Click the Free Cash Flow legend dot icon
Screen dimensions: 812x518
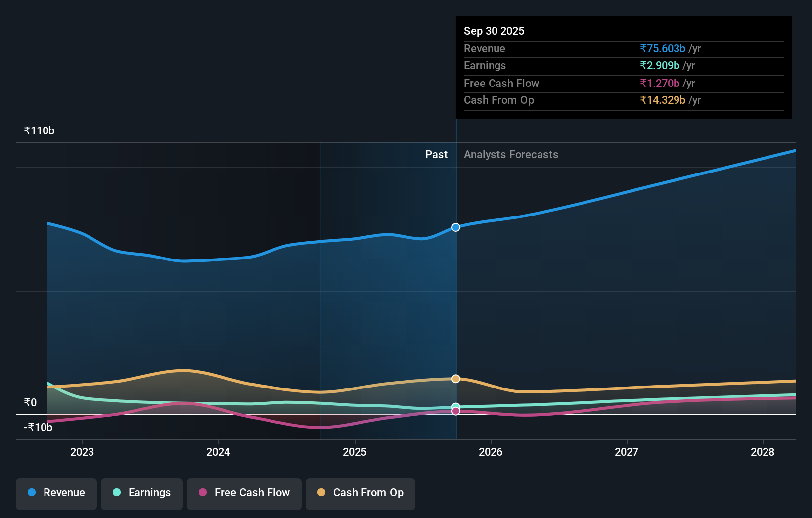tap(202, 492)
